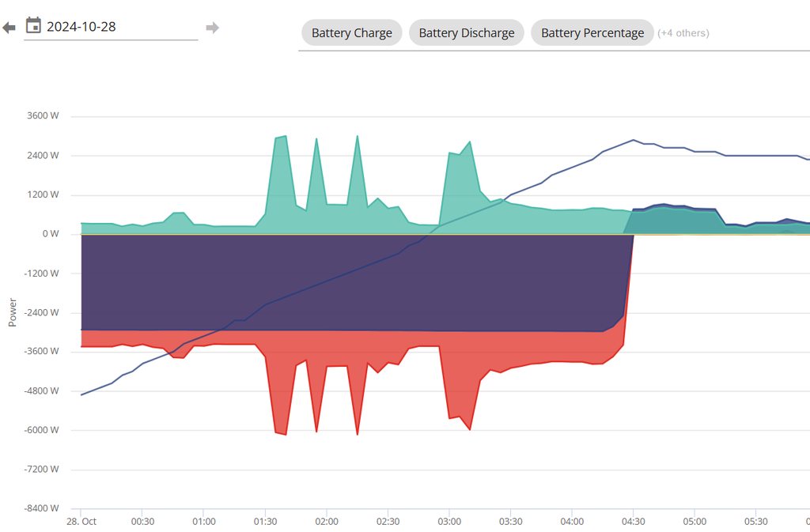
Task: Click the blue percentage line's peak near 04:30
Action: point(634,140)
